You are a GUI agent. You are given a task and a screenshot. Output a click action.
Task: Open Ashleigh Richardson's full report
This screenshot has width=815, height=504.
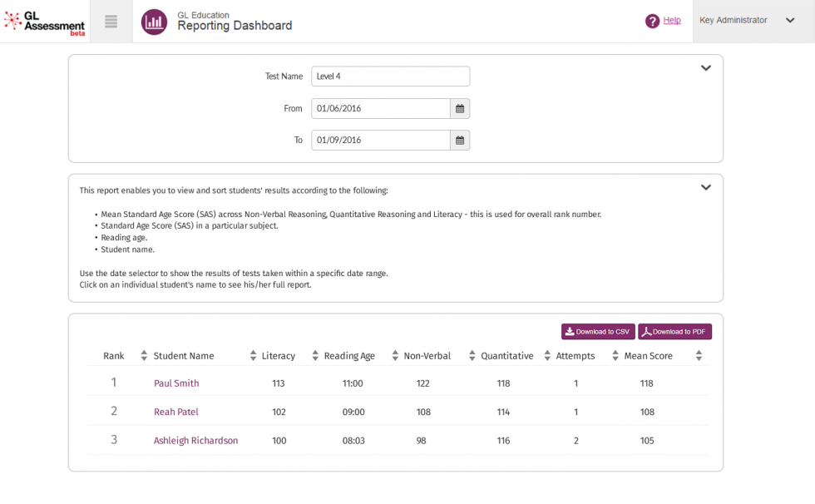click(x=196, y=441)
